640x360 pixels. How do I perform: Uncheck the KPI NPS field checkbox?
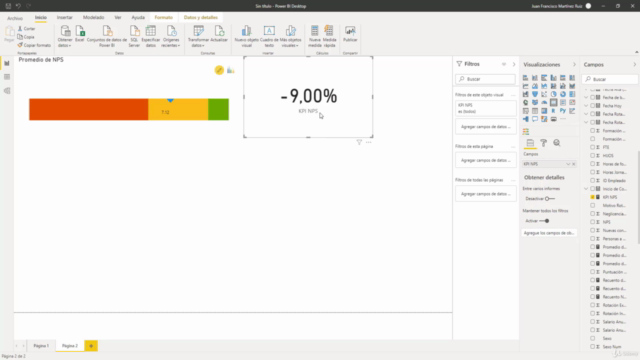593,197
